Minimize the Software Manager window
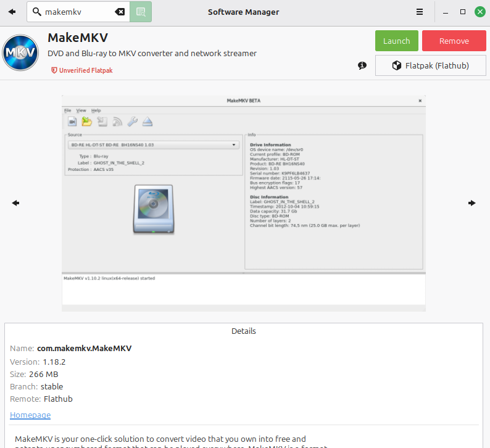The height and width of the screenshot is (448, 490). tap(446, 12)
